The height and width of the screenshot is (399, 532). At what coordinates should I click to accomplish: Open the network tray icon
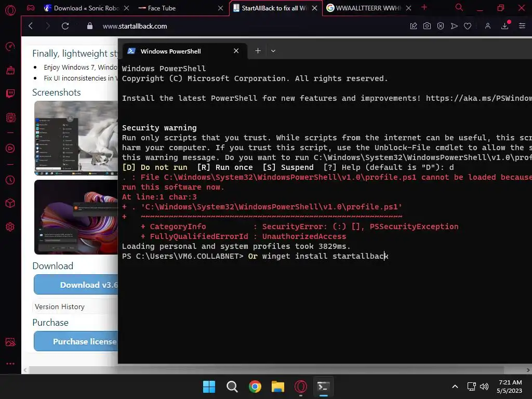[471, 387]
